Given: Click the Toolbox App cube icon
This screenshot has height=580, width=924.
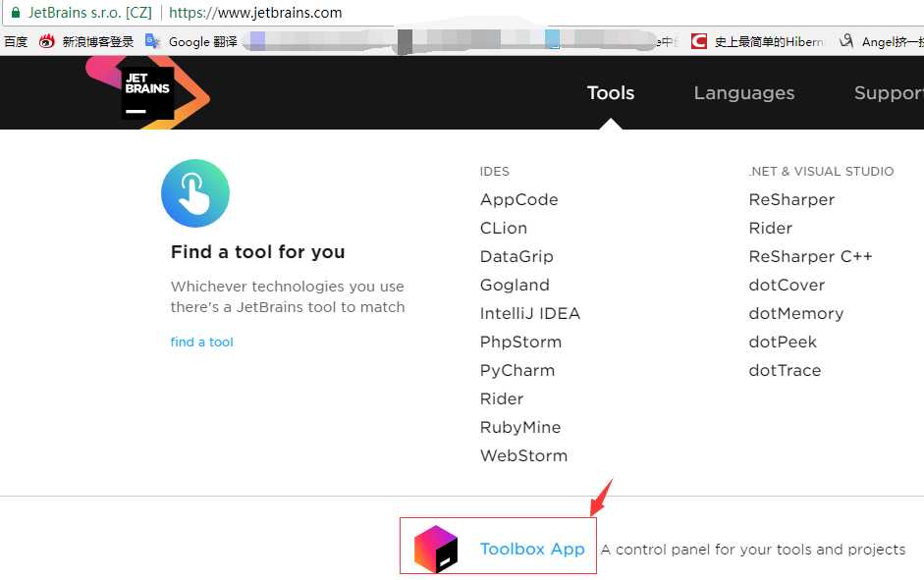Looking at the screenshot, I should pos(436,549).
